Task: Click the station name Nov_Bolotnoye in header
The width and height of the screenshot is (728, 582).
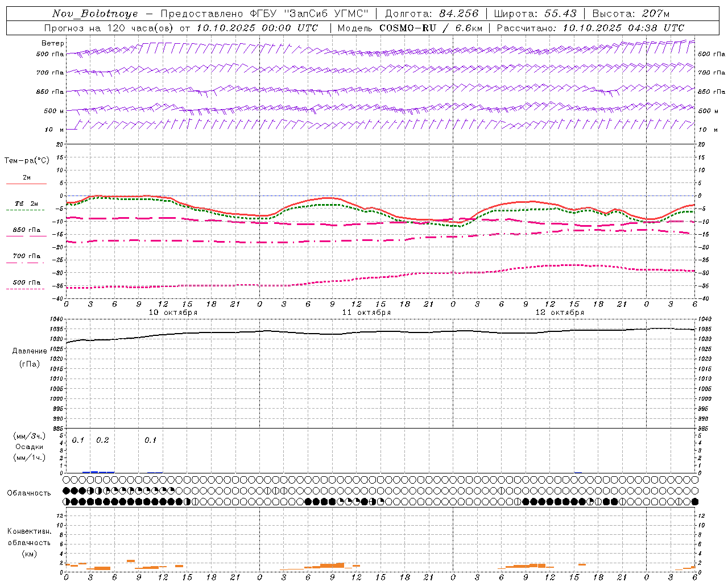Action: tap(95, 14)
